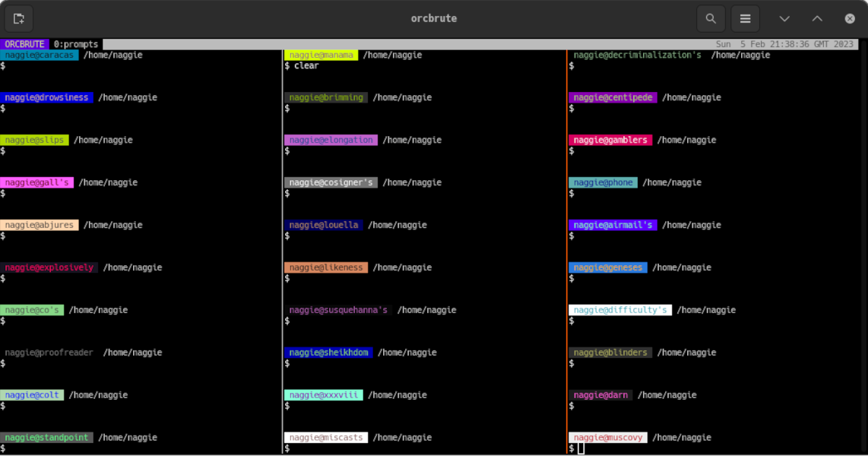The image size is (868, 456).
Task: Click the ORCBRUTE session label in status bar
Action: [24, 44]
